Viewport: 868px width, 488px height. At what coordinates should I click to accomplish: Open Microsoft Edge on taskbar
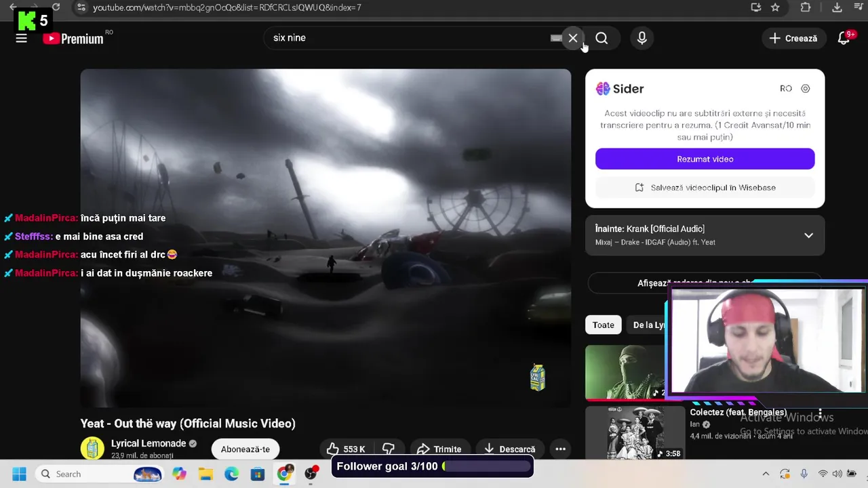(x=232, y=474)
